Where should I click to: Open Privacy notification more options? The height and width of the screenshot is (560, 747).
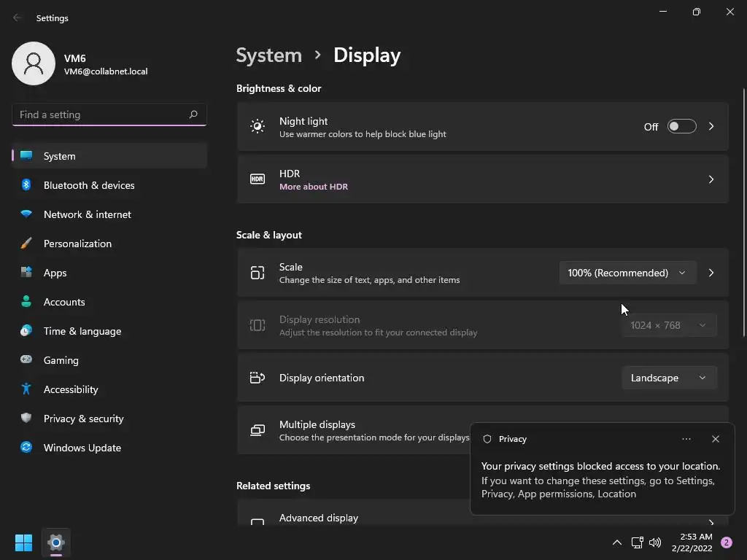click(686, 439)
